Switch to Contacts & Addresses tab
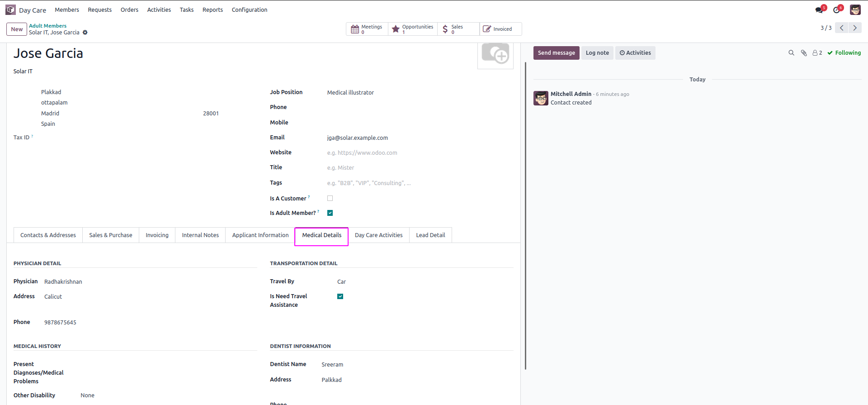Viewport: 868px width, 405px height. point(48,235)
